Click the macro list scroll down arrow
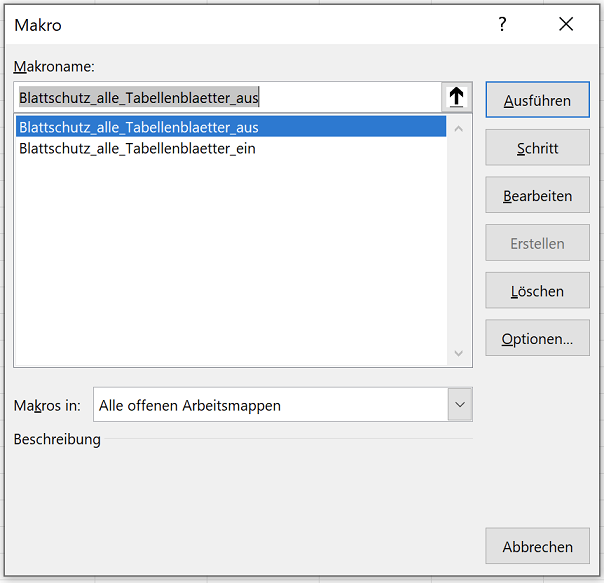Screen dimensions: 604x583 [x=458, y=353]
